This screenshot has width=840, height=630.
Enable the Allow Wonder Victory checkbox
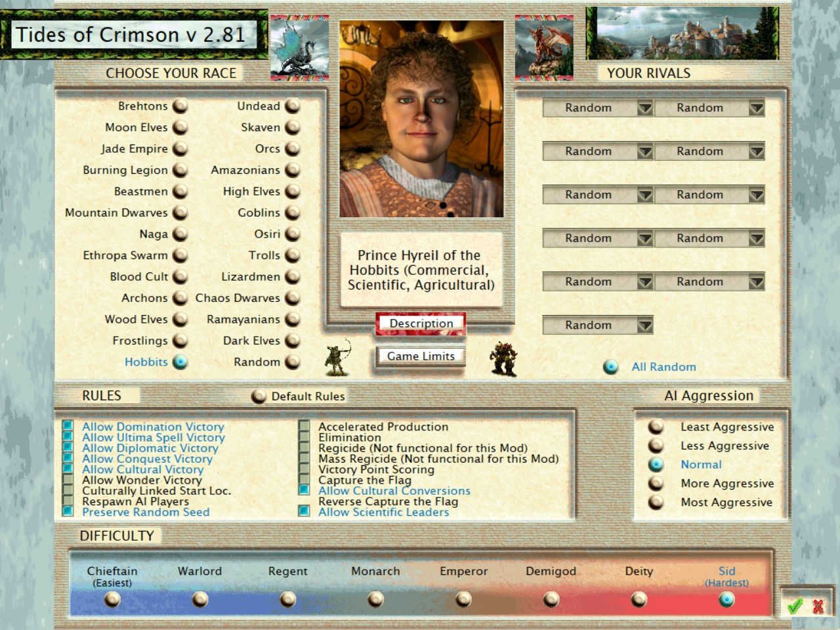tap(68, 480)
